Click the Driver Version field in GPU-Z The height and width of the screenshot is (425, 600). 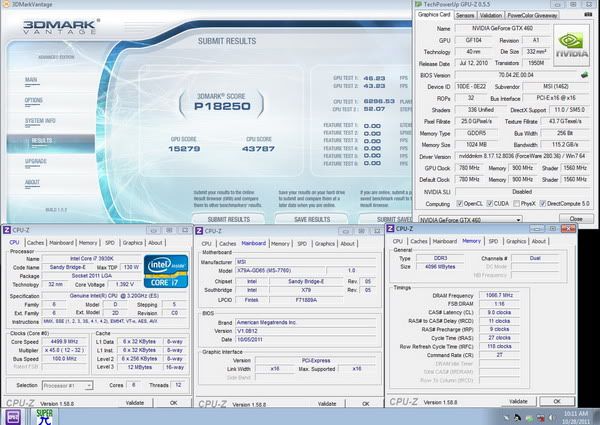tap(522, 156)
